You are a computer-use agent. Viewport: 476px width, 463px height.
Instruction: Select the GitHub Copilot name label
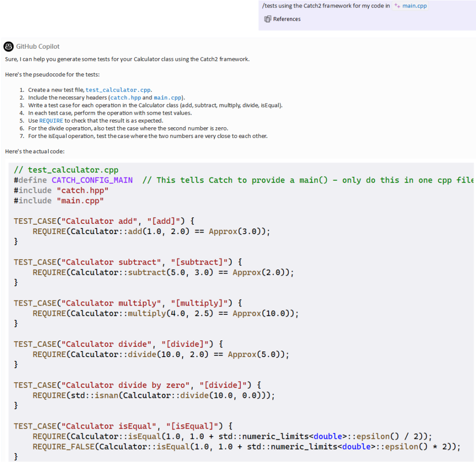point(38,46)
